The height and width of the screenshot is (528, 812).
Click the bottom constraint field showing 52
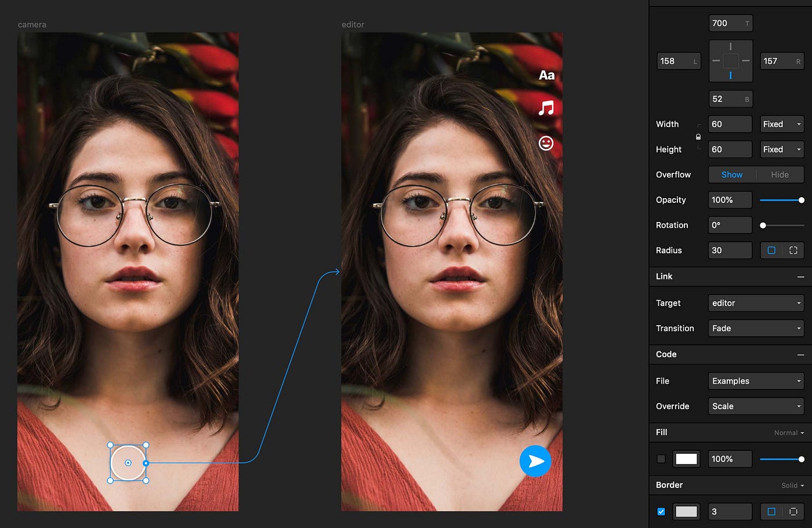(731, 99)
